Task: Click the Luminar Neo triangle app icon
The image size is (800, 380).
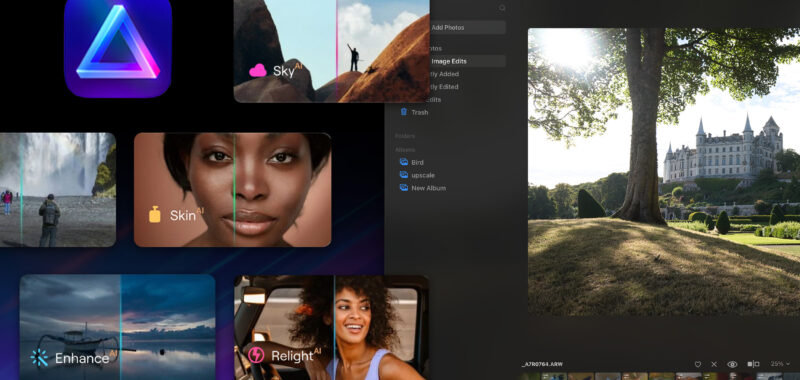Action: (118, 48)
